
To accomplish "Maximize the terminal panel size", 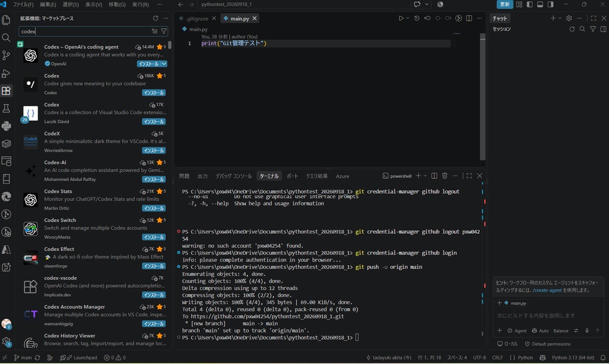I will click(x=469, y=176).
